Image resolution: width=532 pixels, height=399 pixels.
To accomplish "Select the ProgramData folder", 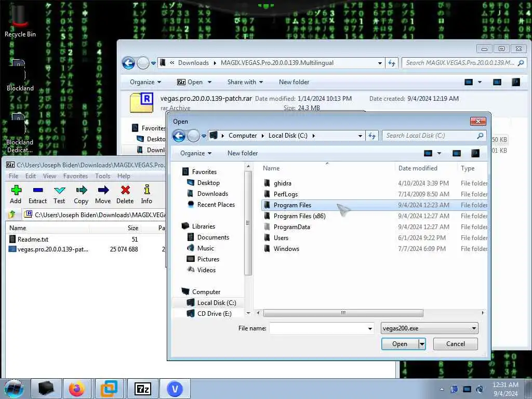I will point(375,227).
